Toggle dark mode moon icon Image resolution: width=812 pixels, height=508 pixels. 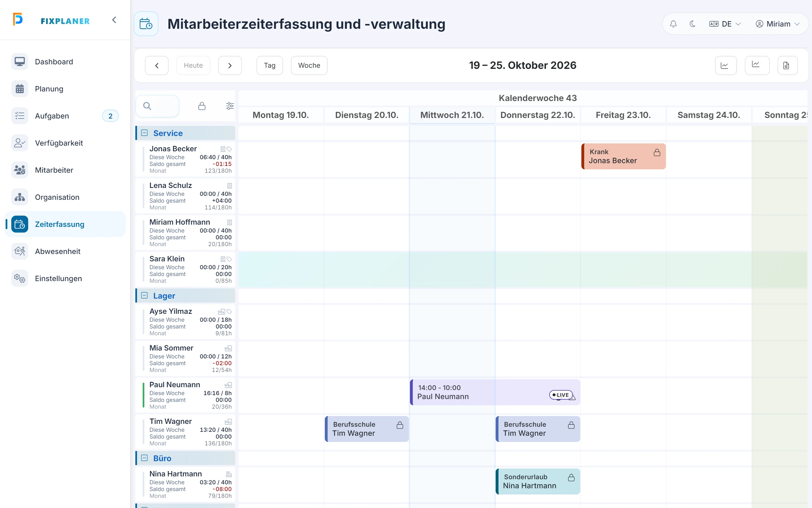692,24
